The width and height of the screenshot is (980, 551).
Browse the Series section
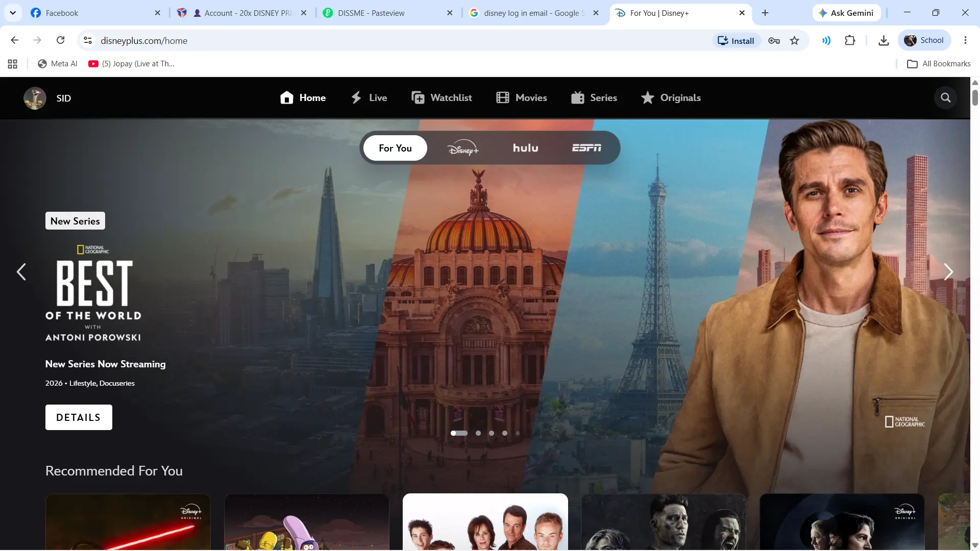594,98
